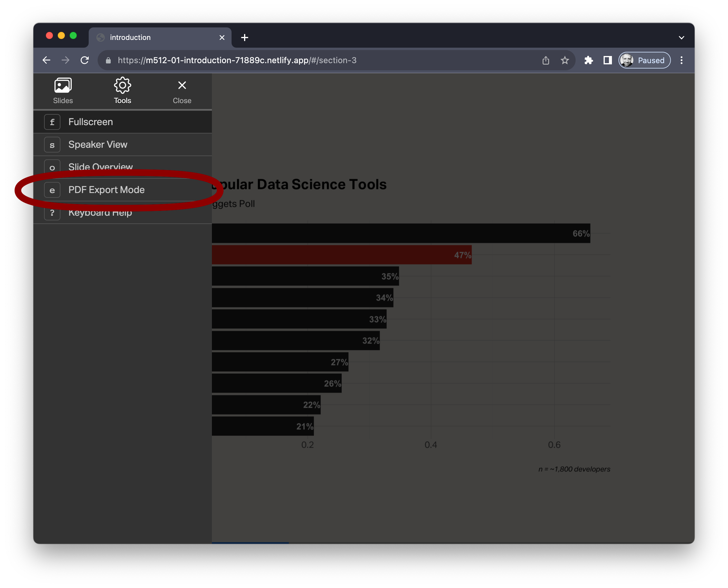Click the browser back arrow

tap(46, 60)
